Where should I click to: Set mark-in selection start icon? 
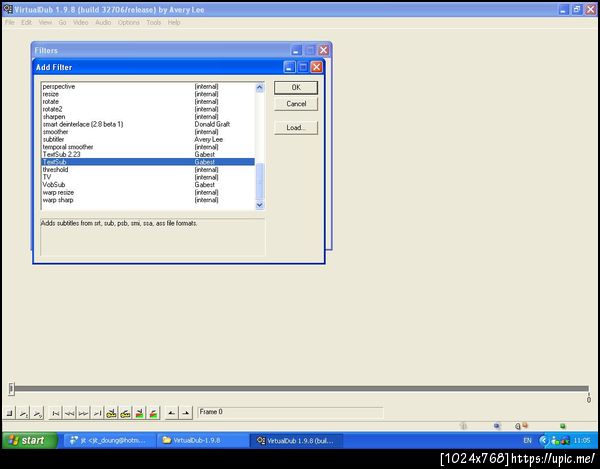pos(171,413)
